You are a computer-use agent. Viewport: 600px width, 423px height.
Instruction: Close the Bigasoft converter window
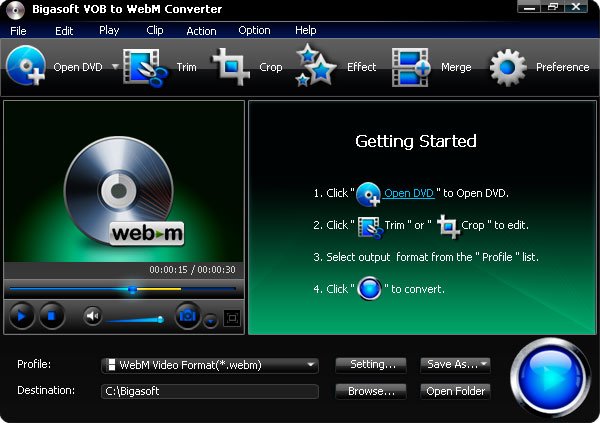(576, 7)
